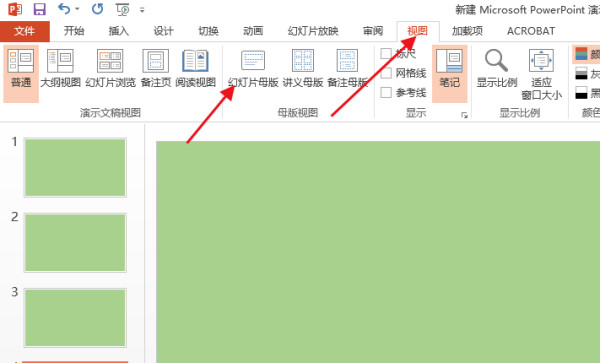Open the Notes Master (备注母版) view
This screenshot has width=600, height=363.
point(347,69)
